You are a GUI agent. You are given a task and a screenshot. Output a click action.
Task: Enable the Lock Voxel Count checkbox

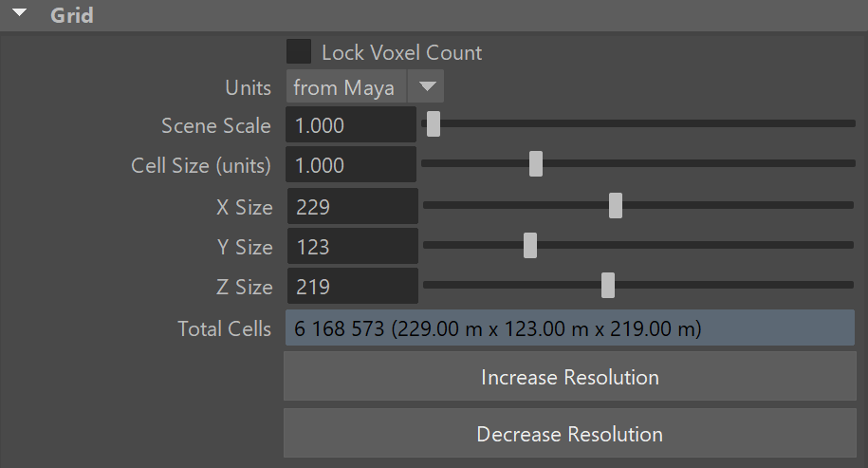click(x=299, y=51)
